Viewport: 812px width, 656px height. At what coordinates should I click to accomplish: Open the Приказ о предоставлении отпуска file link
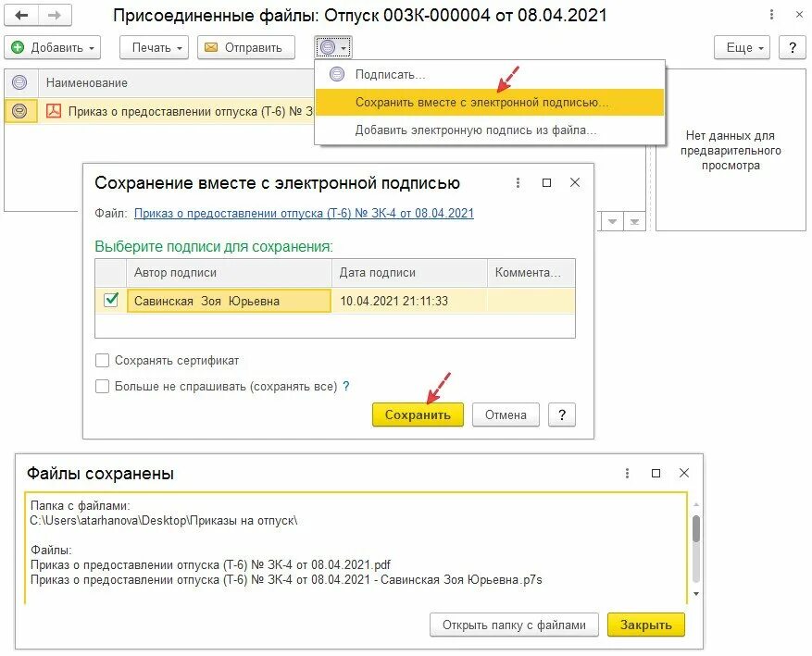304,213
